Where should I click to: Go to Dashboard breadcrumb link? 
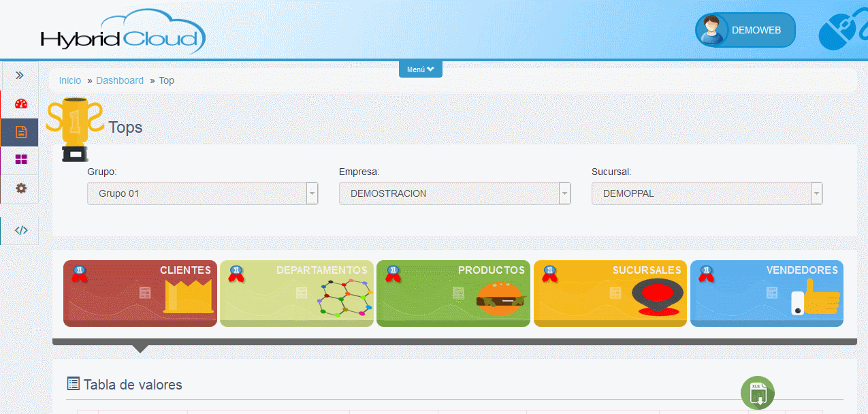[x=120, y=80]
